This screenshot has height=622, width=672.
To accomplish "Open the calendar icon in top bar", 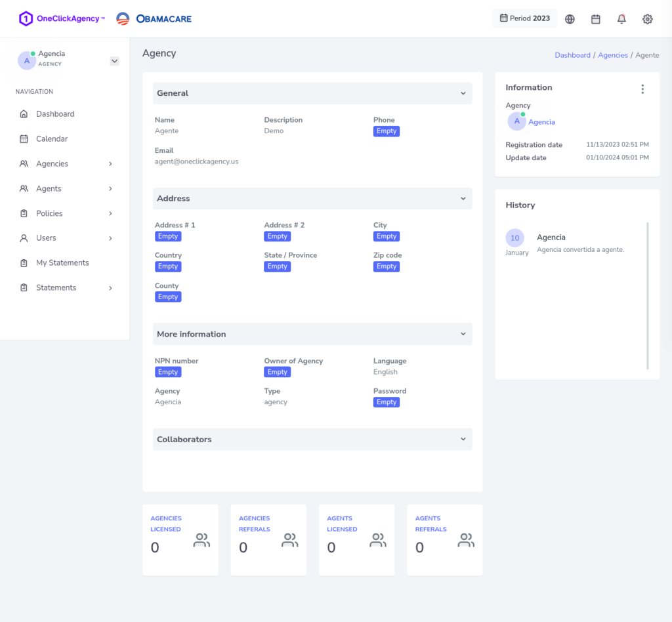I will 596,19.
